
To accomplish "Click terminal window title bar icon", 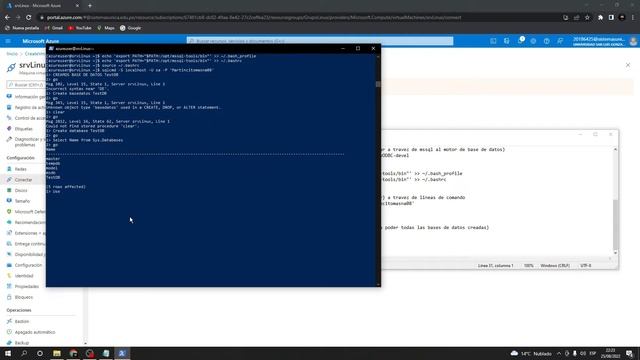I will click(x=51, y=49).
